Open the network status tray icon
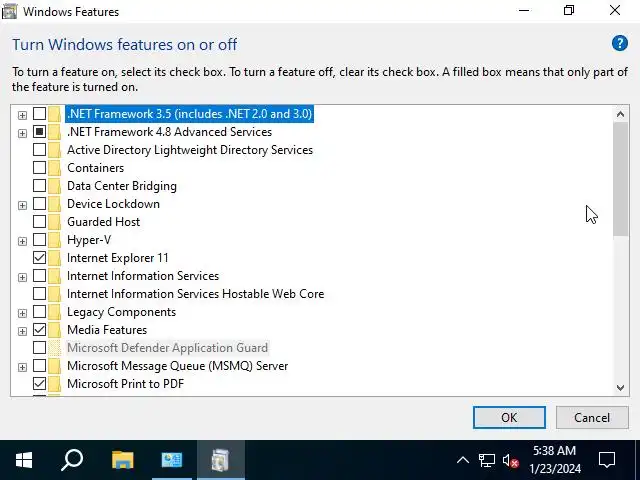The width and height of the screenshot is (640, 480). pyautogui.click(x=487, y=460)
